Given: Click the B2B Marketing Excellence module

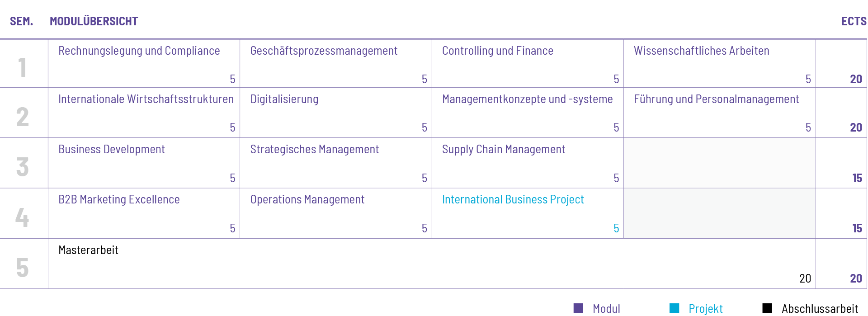Looking at the screenshot, I should [144, 213].
